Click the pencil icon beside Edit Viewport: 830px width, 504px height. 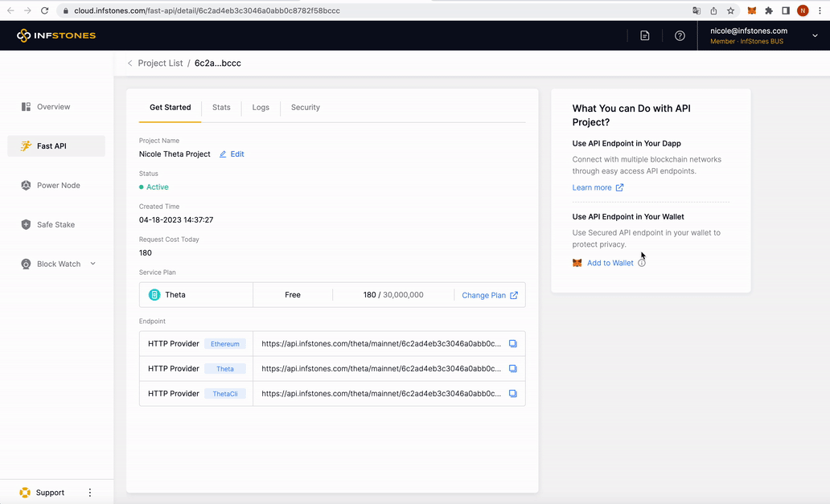tap(223, 154)
